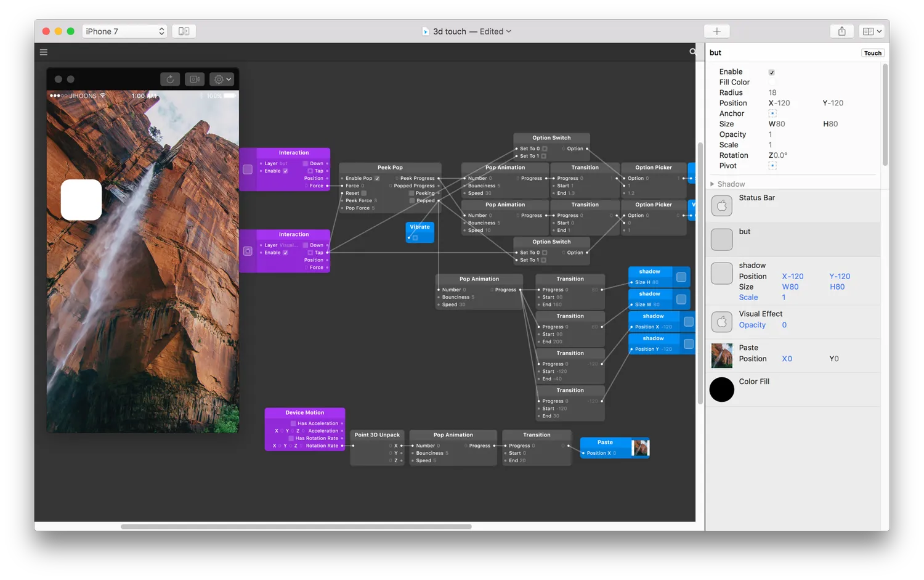Viewport: 924px width, 580px height.
Task: Toggle the Enable checkbox for but layer
Action: point(772,72)
